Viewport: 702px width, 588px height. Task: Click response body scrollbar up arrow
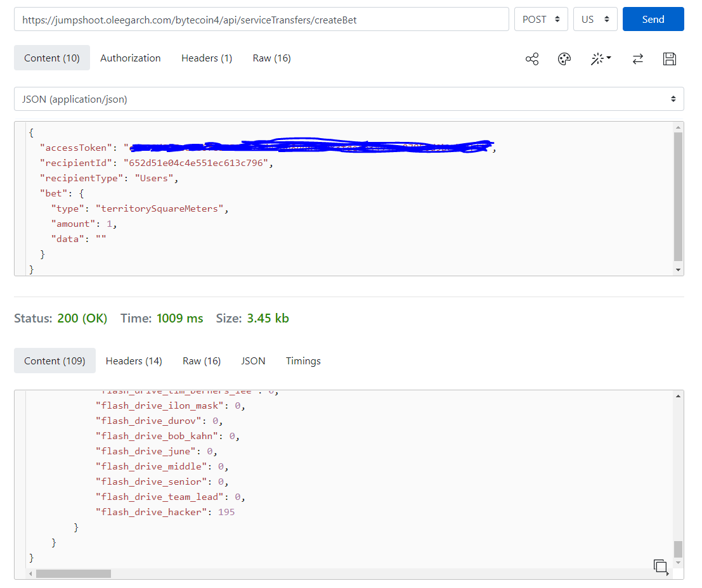678,396
